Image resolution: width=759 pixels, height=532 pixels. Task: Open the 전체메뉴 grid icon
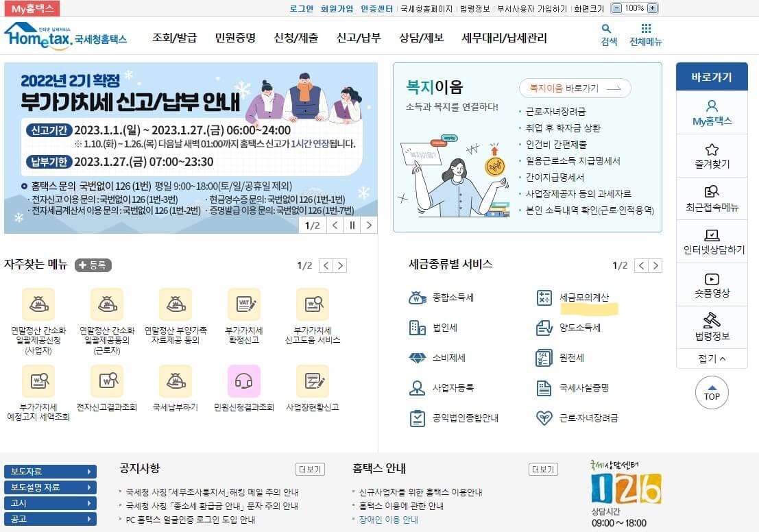(x=646, y=28)
